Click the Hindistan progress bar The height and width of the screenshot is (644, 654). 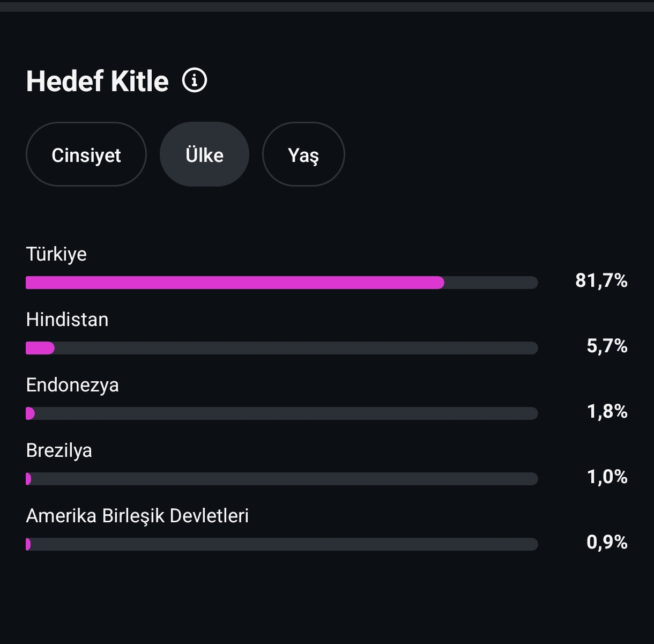pyautogui.click(x=282, y=348)
